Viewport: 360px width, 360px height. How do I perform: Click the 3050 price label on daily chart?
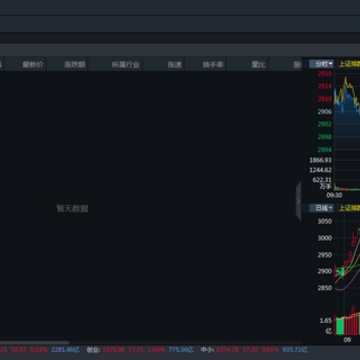(325, 222)
